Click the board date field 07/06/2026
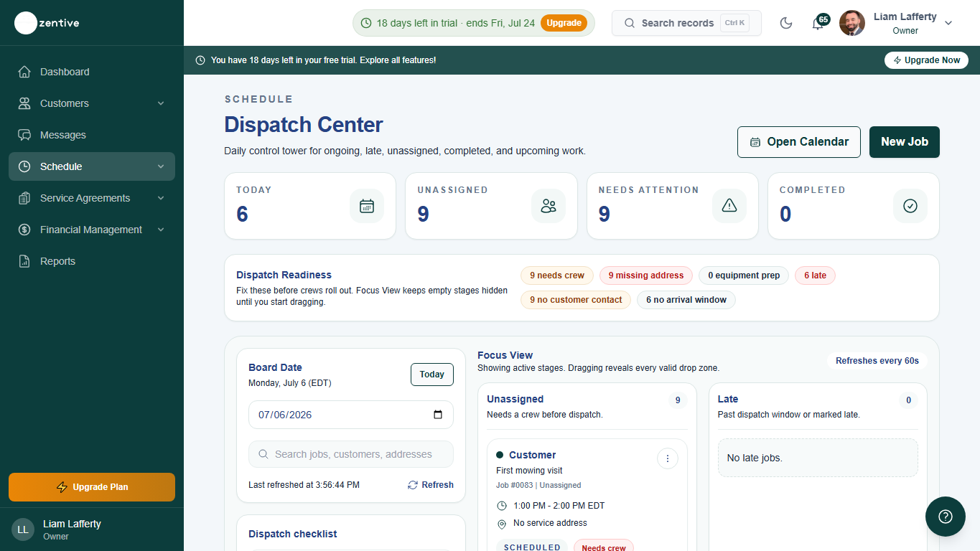 [351, 415]
